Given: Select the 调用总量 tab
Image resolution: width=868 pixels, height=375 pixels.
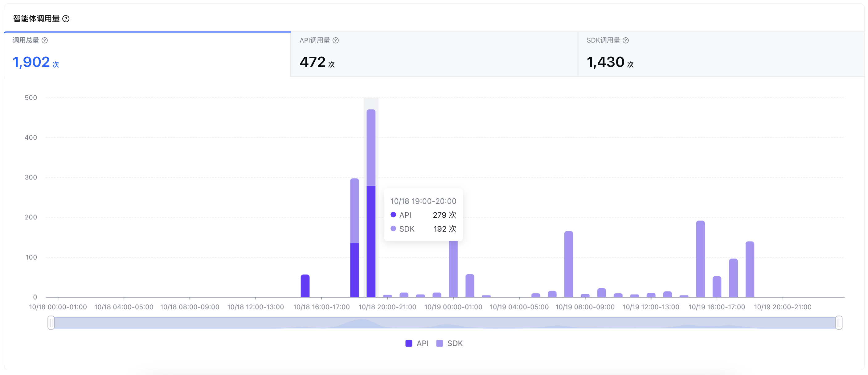Looking at the screenshot, I should pyautogui.click(x=147, y=54).
